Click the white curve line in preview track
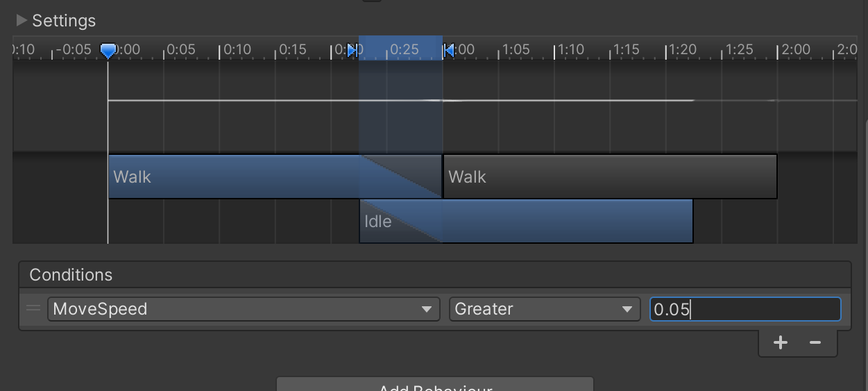This screenshot has height=391, width=868. pos(482,101)
